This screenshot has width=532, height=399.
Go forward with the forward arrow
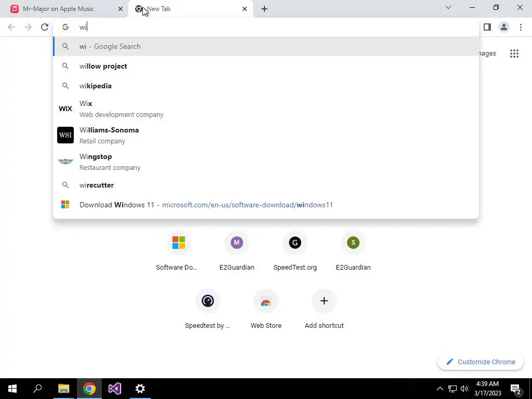click(28, 27)
